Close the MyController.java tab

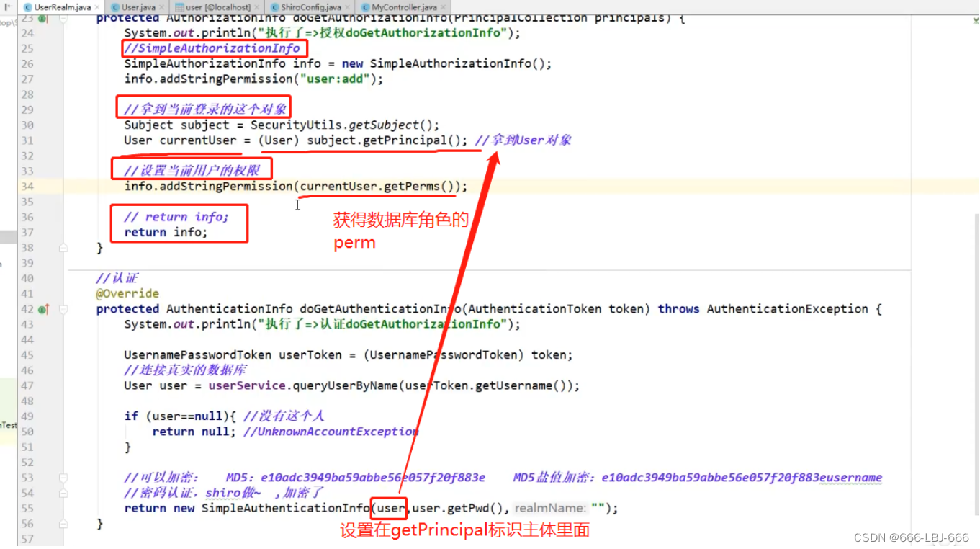tap(444, 7)
